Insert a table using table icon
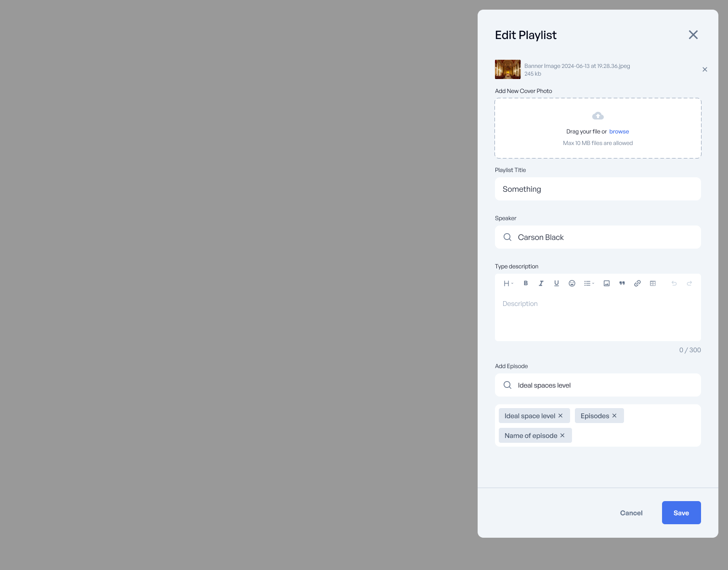The height and width of the screenshot is (570, 728). [653, 283]
